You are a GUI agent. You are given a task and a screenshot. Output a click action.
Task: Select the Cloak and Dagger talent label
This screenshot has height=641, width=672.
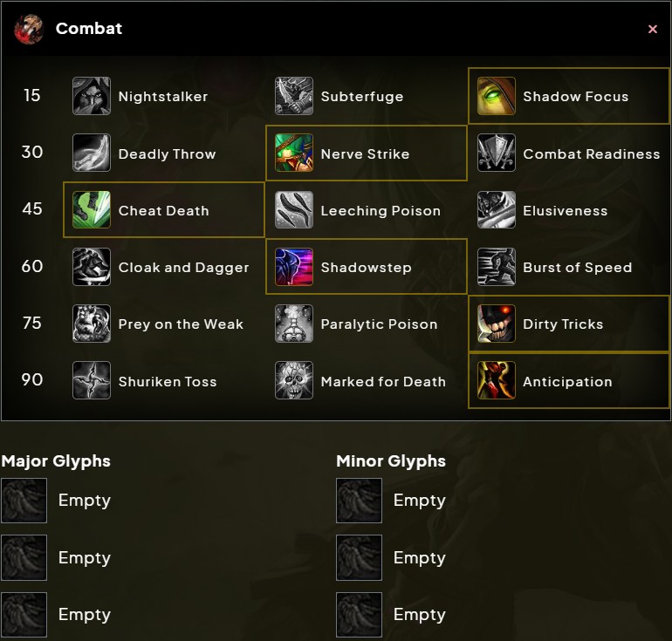point(183,267)
